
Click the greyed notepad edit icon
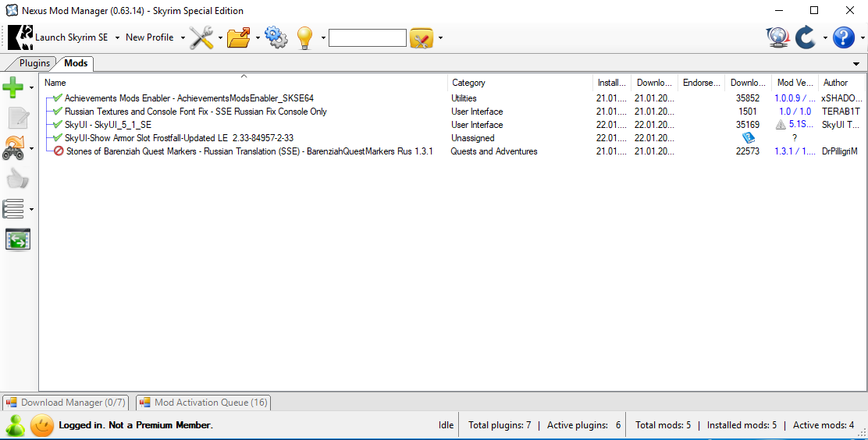[18, 118]
